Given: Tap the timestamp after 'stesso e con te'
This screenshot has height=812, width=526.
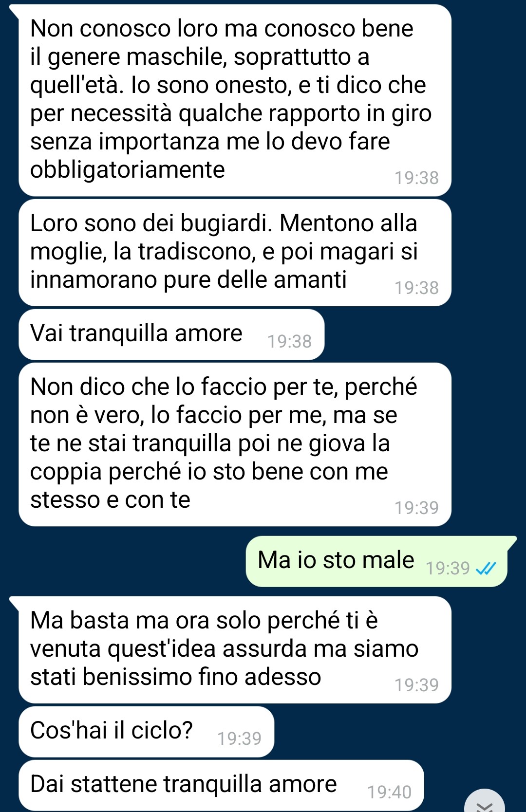Looking at the screenshot, I should pos(416,508).
